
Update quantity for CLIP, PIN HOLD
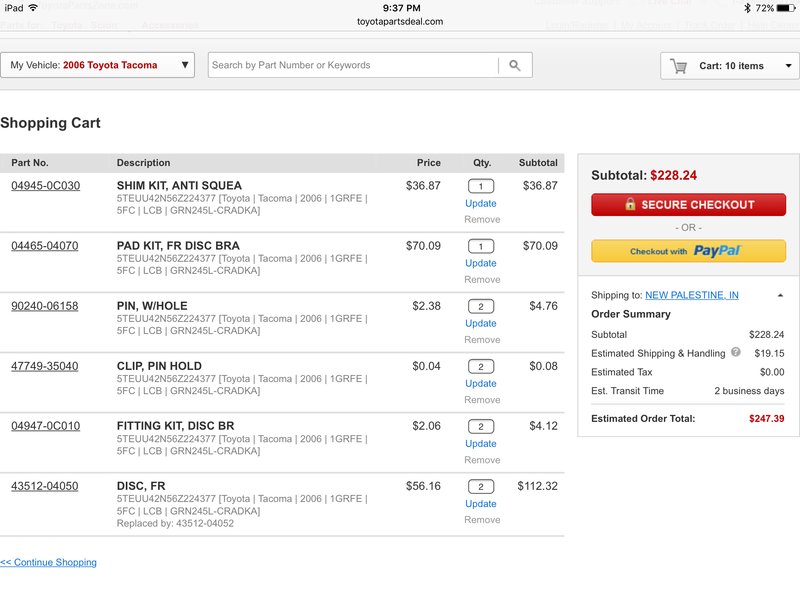(481, 384)
